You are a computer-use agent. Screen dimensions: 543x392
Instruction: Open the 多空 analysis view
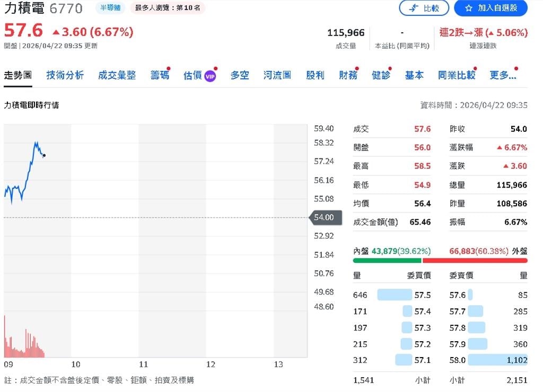[240, 75]
